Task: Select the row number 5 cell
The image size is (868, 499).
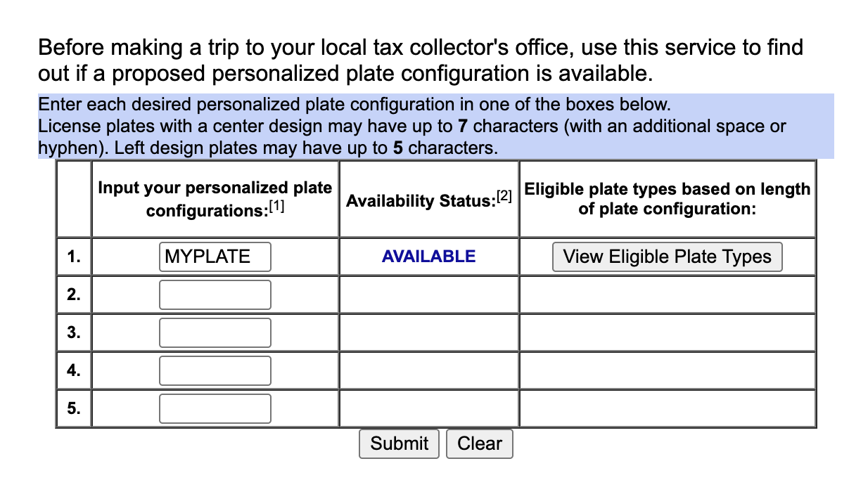Action: (x=74, y=408)
